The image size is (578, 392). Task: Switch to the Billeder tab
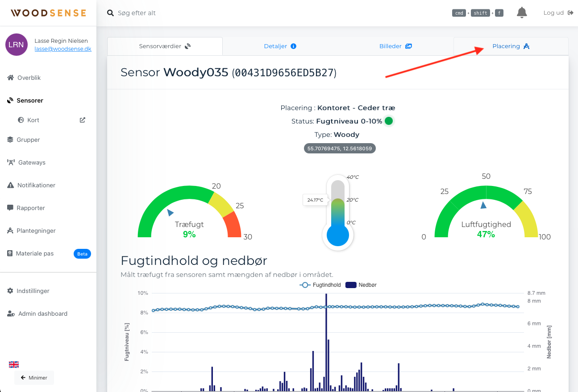(395, 46)
